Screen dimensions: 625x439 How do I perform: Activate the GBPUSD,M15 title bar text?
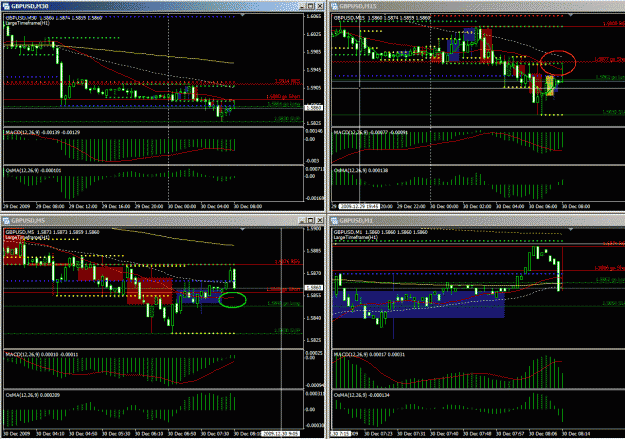(x=358, y=6)
